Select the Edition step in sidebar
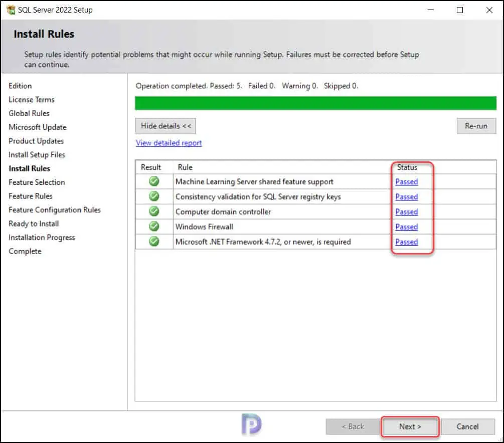 20,86
